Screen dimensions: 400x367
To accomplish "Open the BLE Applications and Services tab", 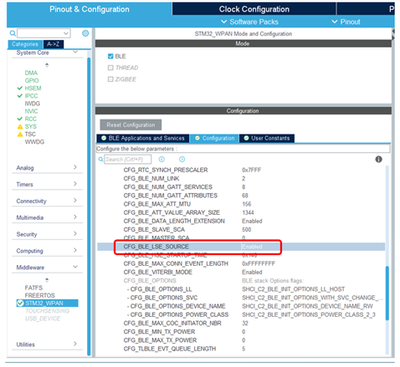I will pos(143,138).
